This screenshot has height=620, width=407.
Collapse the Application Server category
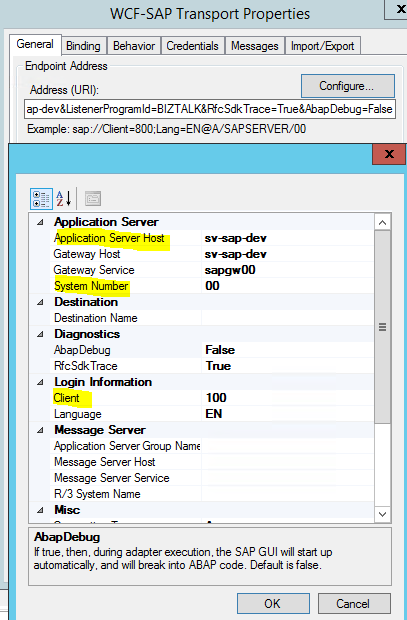click(x=40, y=222)
